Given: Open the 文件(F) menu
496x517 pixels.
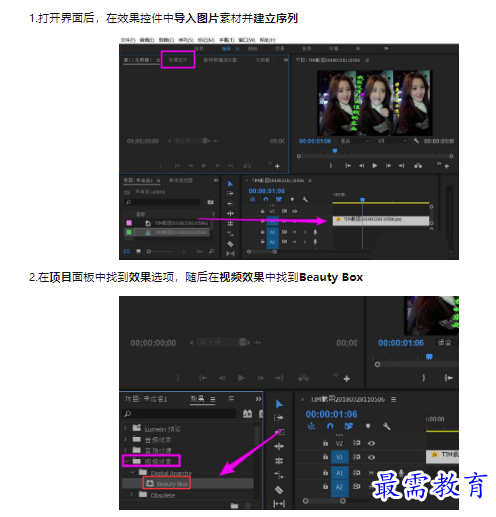Looking at the screenshot, I should pyautogui.click(x=128, y=40).
